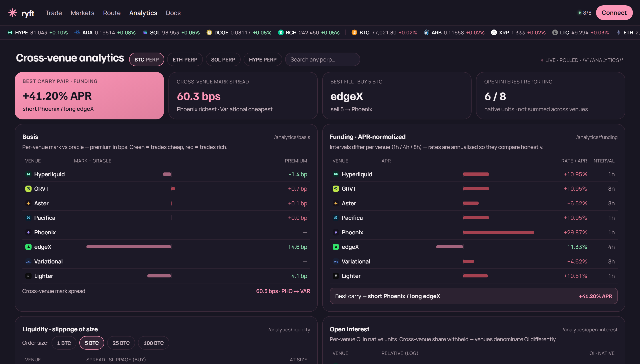Viewport: 640px width, 364px height.
Task: Click the LTC ticker coin icon
Action: tap(555, 32)
